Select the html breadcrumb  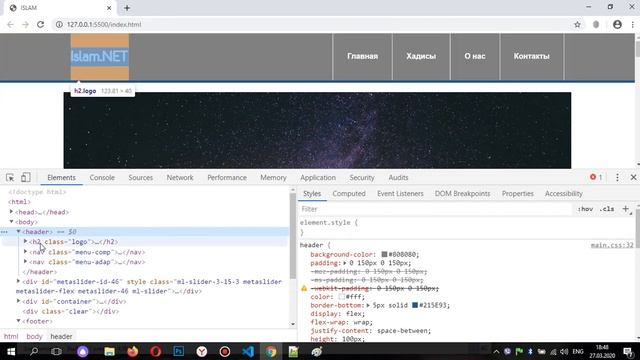point(11,336)
